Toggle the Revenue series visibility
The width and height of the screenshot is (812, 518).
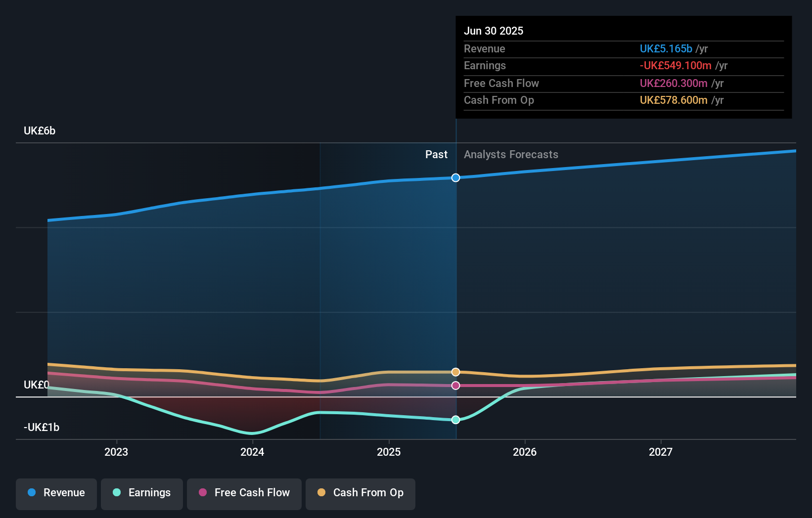[x=56, y=493]
